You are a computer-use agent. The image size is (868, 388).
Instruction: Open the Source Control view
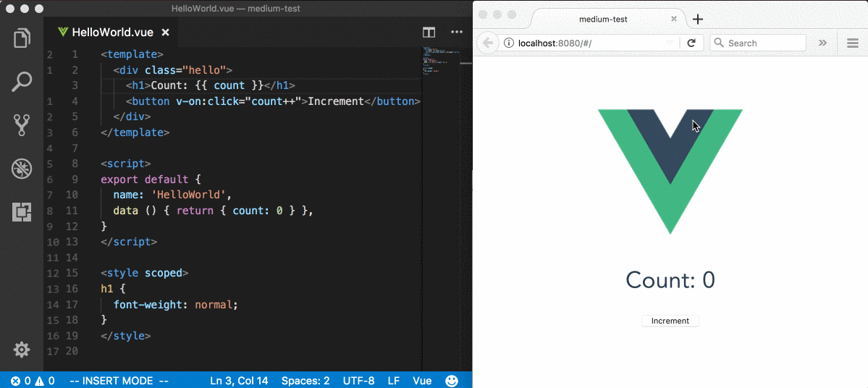point(22,125)
